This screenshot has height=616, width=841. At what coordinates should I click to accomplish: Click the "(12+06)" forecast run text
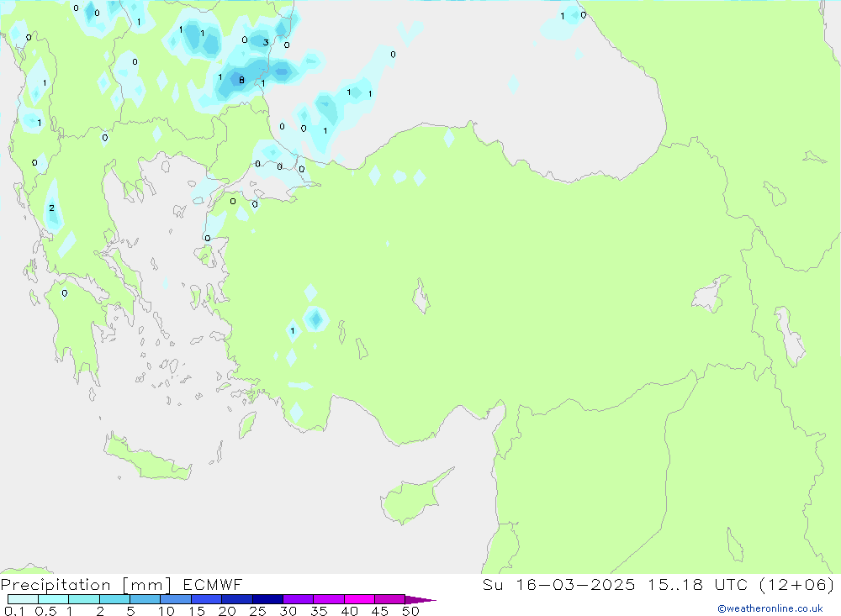[797, 584]
